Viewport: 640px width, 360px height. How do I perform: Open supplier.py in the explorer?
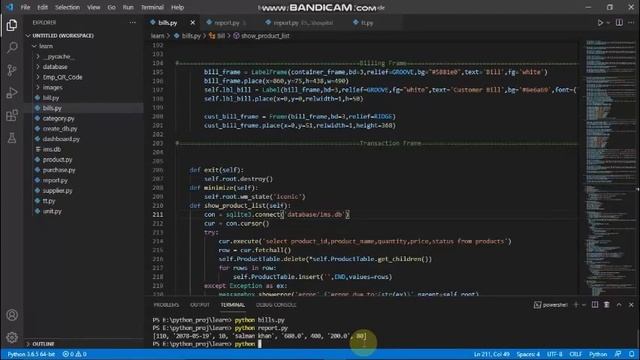pyautogui.click(x=58, y=191)
